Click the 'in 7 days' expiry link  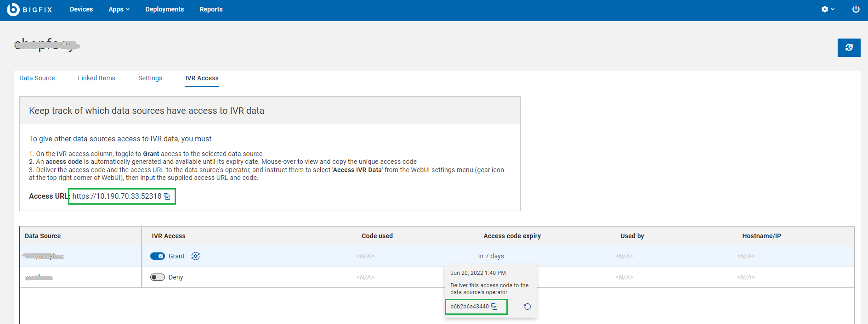click(x=491, y=256)
